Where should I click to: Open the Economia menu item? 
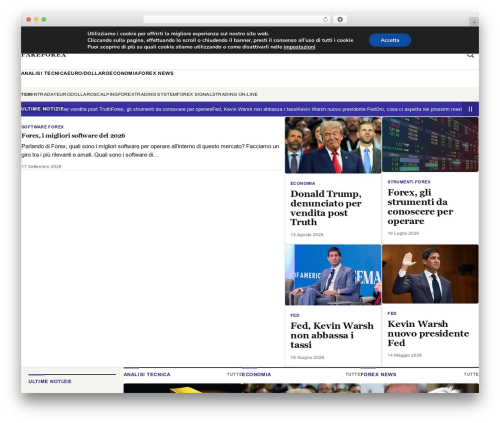pos(124,73)
